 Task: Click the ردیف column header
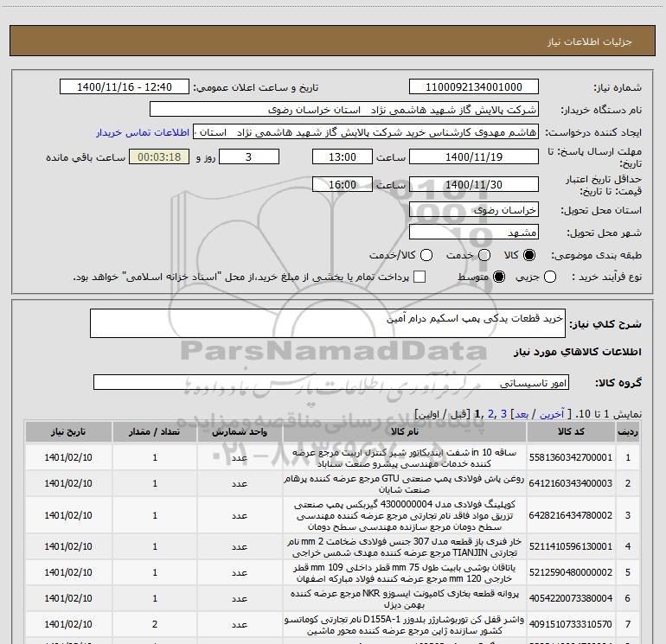point(628,431)
